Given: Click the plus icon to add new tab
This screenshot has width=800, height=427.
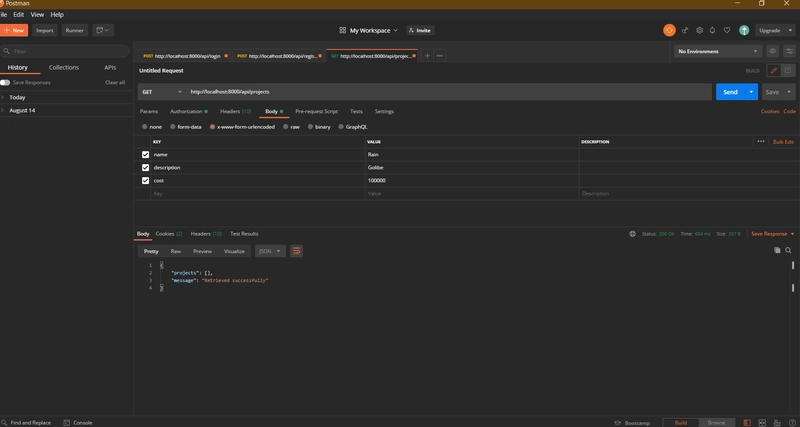Looking at the screenshot, I should click(427, 56).
